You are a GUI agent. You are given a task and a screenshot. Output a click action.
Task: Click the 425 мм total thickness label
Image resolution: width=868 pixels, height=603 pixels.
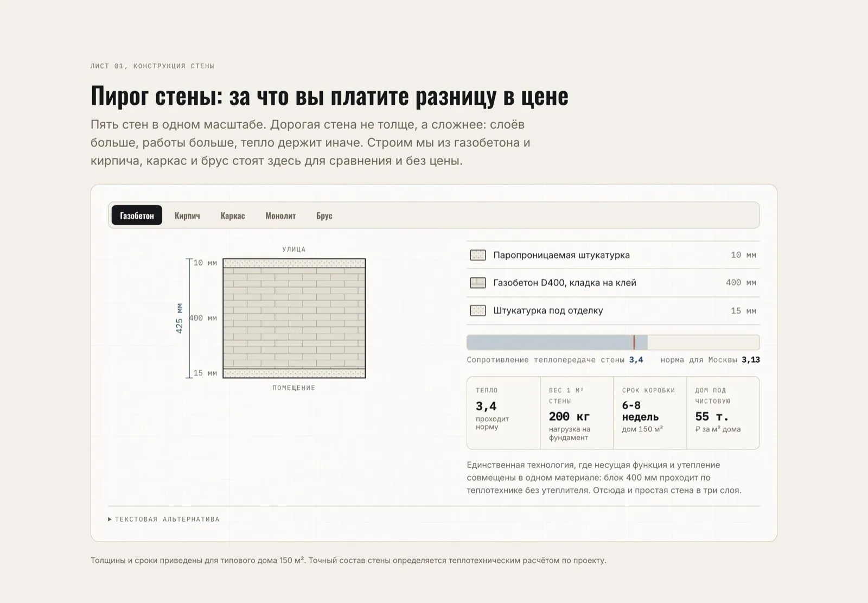(x=180, y=318)
